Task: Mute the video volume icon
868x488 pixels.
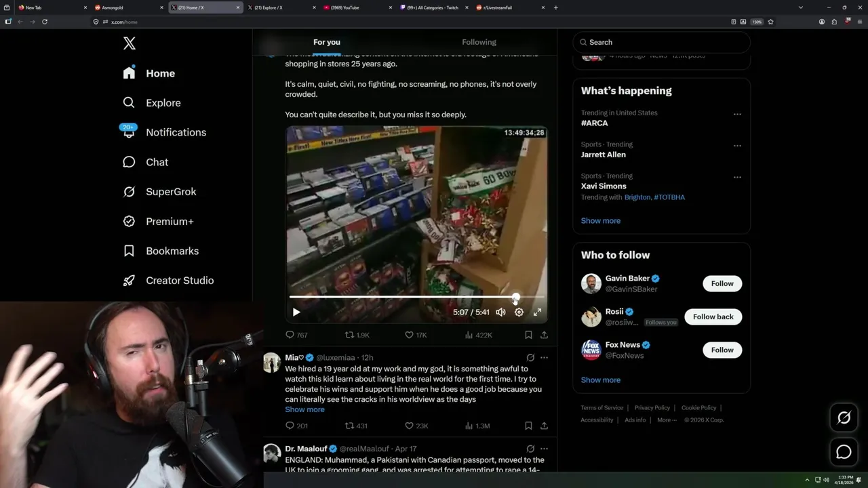Action: [500, 312]
